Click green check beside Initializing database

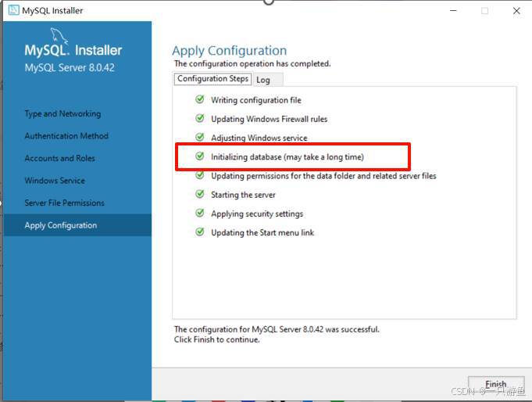[200, 156]
